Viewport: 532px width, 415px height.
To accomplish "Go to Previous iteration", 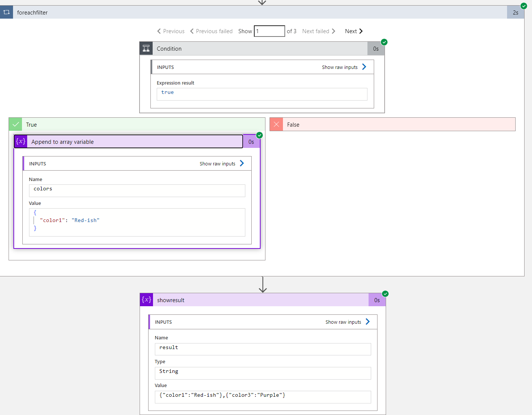I will pos(171,31).
